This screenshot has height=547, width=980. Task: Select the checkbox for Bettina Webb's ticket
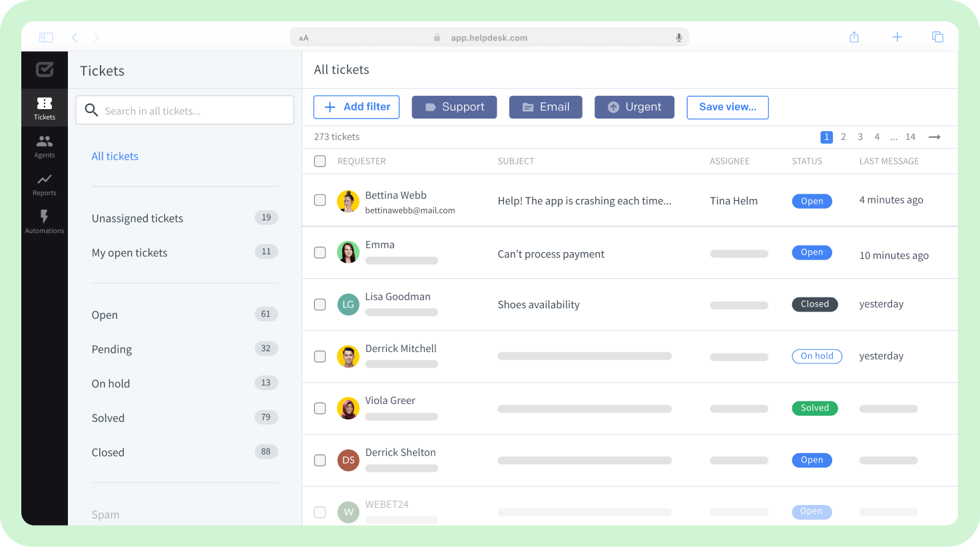coord(320,200)
